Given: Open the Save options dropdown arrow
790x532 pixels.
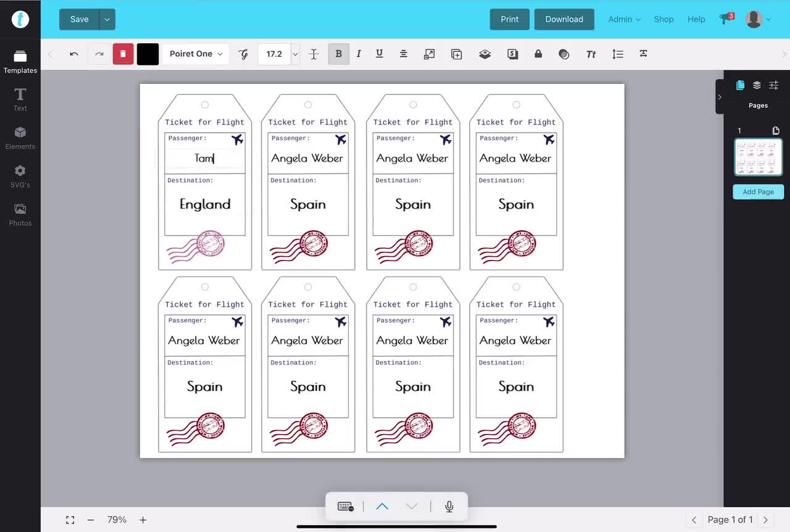Looking at the screenshot, I should tap(107, 19).
